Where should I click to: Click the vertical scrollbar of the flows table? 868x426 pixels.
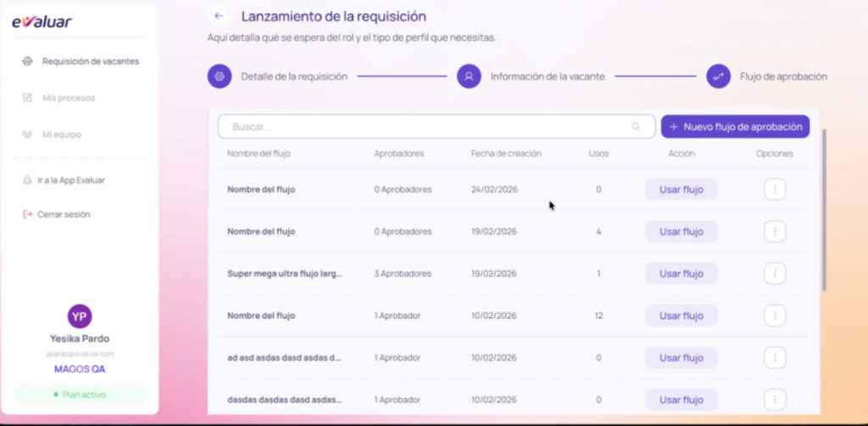[823, 212]
